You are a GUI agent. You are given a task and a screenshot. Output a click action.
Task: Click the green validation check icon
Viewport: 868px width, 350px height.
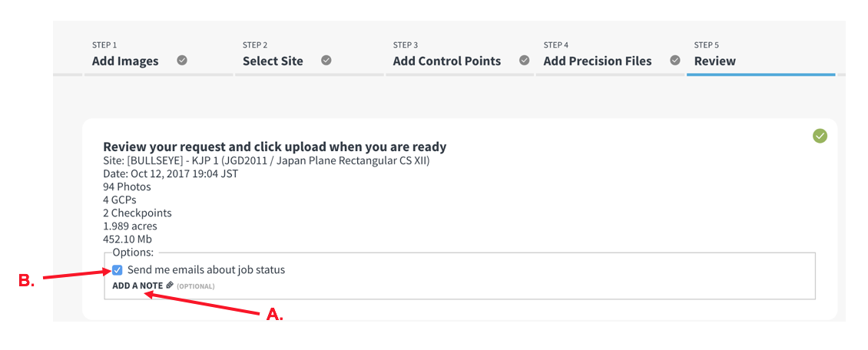[820, 135]
